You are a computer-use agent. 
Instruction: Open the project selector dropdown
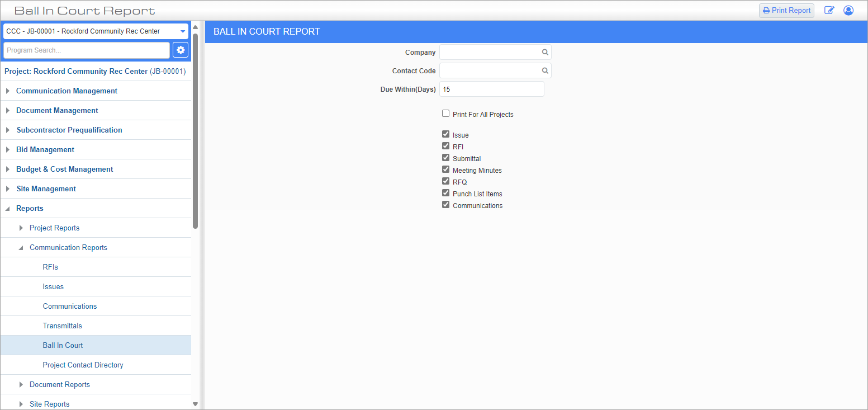(x=182, y=31)
